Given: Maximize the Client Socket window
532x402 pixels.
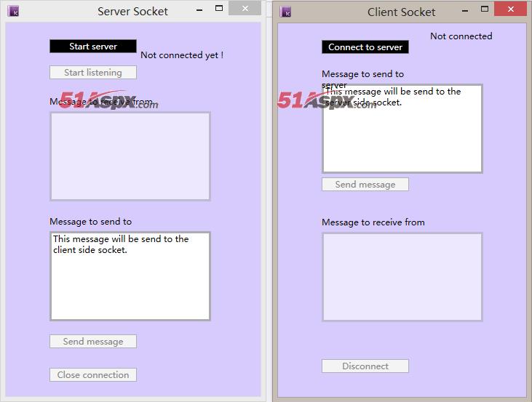Looking at the screenshot, I should pyautogui.click(x=485, y=9).
